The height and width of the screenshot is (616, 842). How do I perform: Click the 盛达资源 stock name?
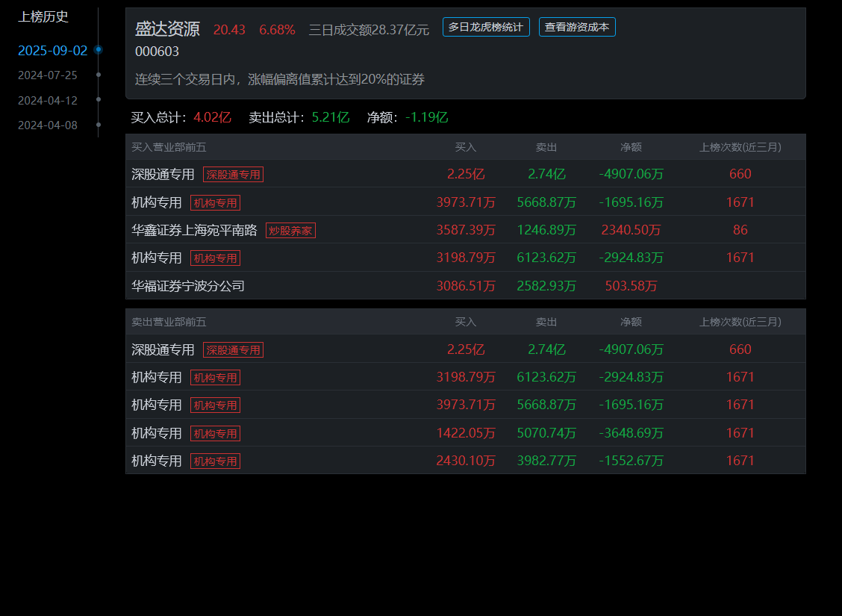pyautogui.click(x=167, y=29)
